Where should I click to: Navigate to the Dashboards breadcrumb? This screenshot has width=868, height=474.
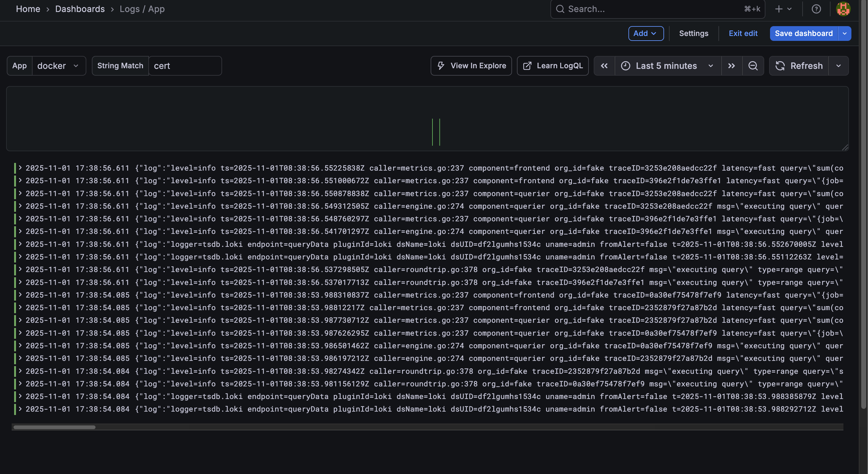[x=80, y=9]
